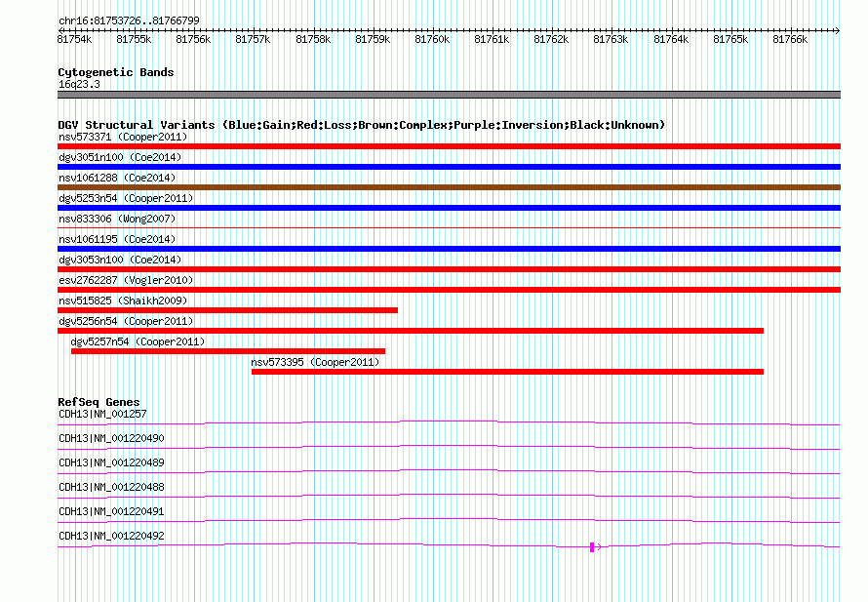Click the 81763k ruler label
The image size is (868, 602).
pyautogui.click(x=611, y=39)
